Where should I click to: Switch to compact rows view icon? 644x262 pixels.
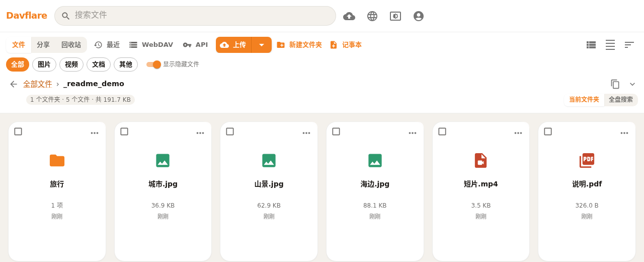610,45
